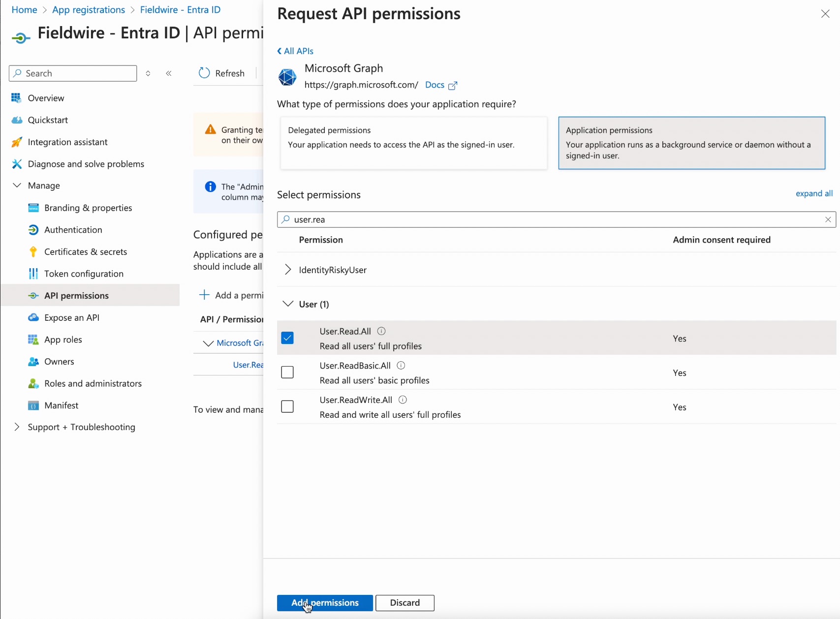The width and height of the screenshot is (840, 619).
Task: Click the expand all link
Action: tap(814, 193)
